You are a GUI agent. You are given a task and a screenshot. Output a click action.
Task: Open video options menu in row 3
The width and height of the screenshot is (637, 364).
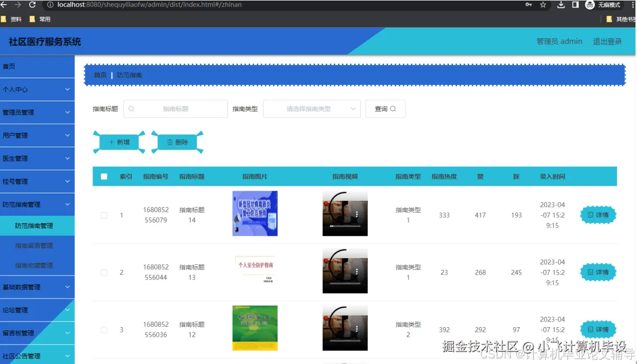[357, 329]
